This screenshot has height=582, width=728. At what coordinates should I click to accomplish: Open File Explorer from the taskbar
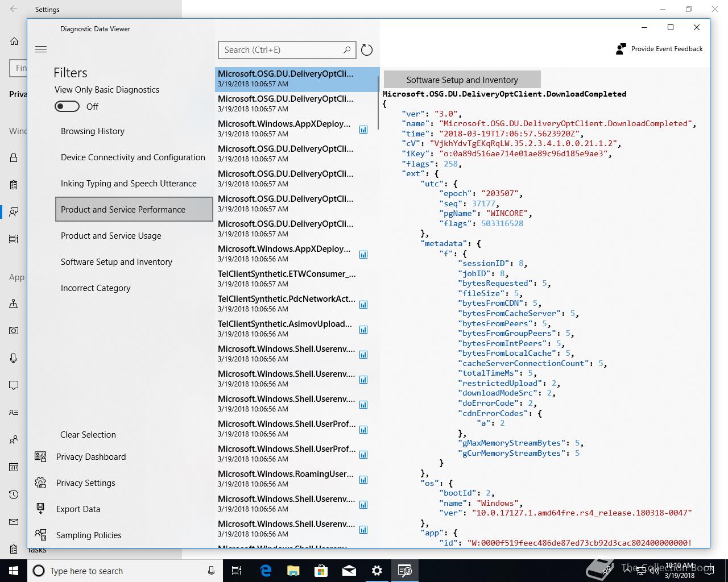tap(293, 571)
